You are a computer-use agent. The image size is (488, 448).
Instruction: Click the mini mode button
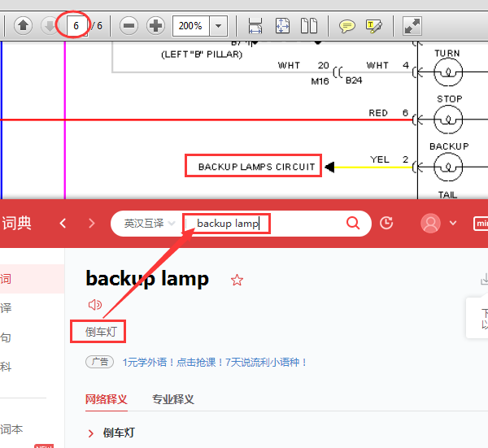coord(481,224)
